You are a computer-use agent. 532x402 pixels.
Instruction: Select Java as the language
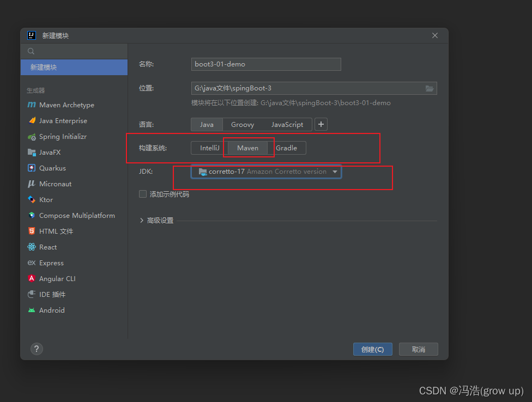tap(207, 124)
